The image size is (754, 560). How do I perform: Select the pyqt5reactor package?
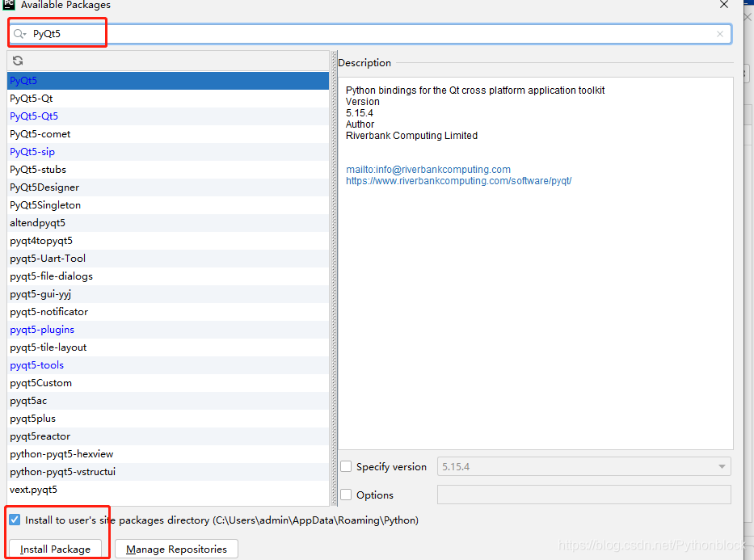coord(168,436)
